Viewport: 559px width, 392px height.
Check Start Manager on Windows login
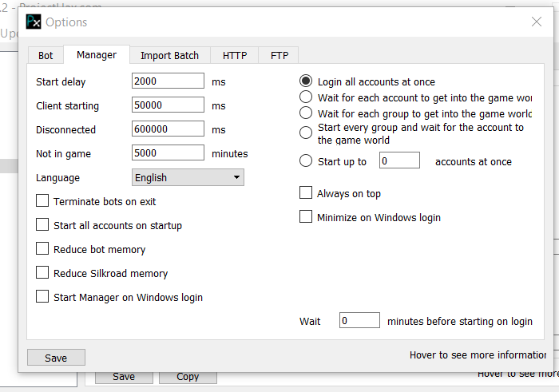pos(42,297)
